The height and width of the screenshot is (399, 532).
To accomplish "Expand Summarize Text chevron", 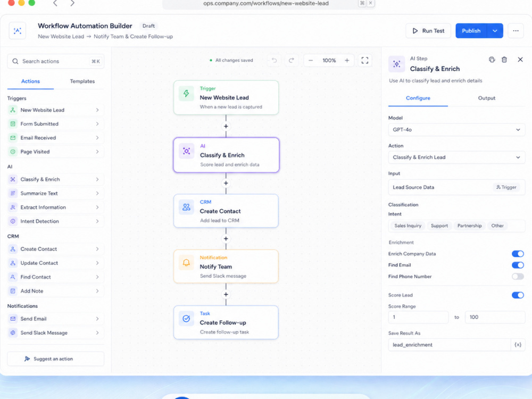I will pyautogui.click(x=97, y=194).
